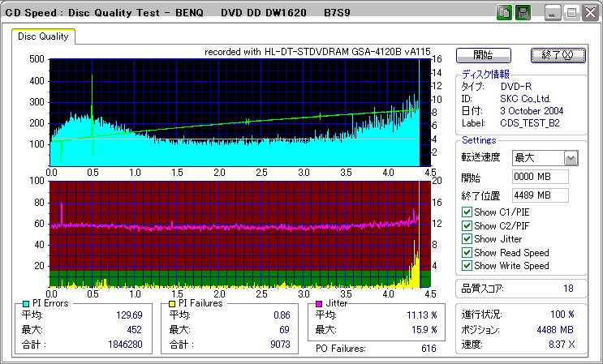The width and height of the screenshot is (603, 364).
Task: Click the PI Errors upper graph
Action: tap(239, 112)
